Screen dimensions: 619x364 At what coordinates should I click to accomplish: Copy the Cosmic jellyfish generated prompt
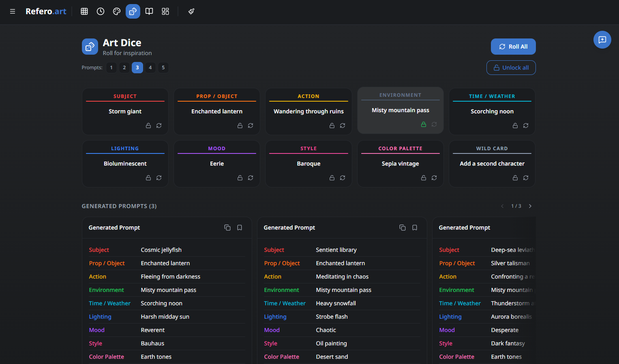[x=227, y=228]
